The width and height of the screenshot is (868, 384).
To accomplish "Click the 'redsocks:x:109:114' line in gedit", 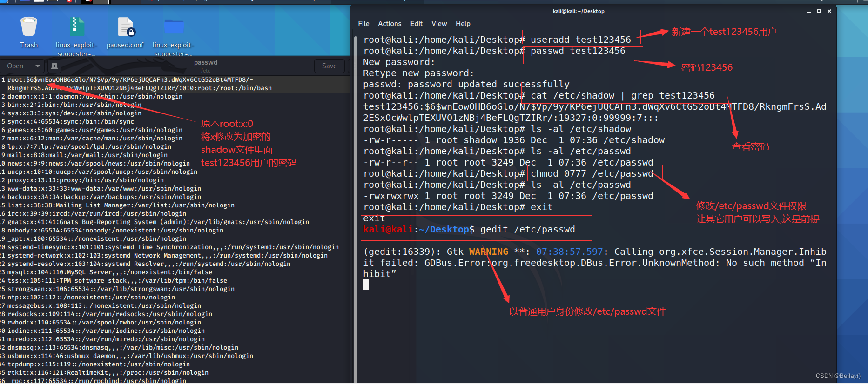I will tap(109, 314).
